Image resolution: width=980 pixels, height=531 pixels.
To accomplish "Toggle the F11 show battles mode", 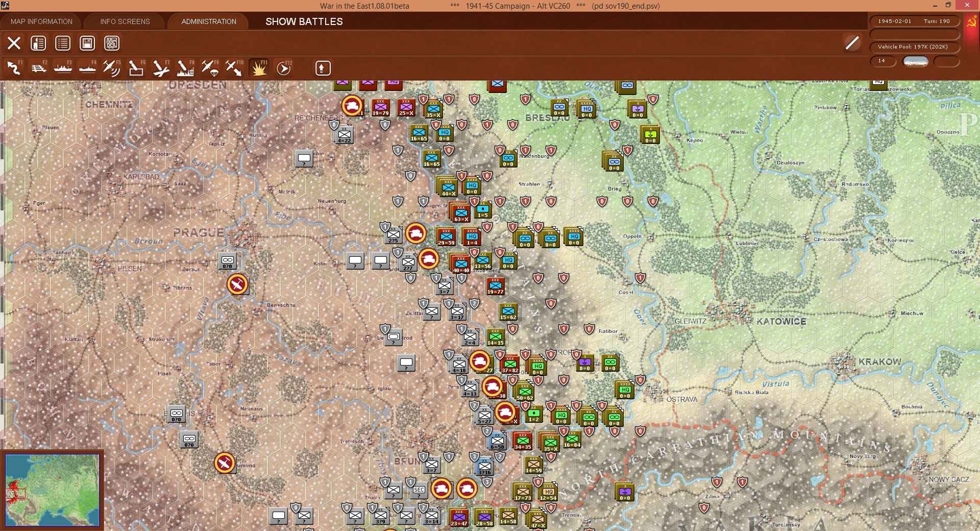I will 259,68.
